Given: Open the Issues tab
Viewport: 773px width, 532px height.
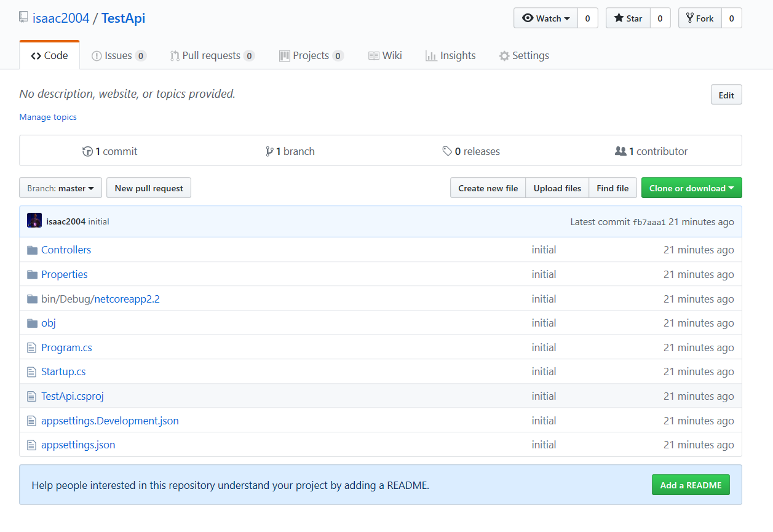Looking at the screenshot, I should (x=118, y=55).
